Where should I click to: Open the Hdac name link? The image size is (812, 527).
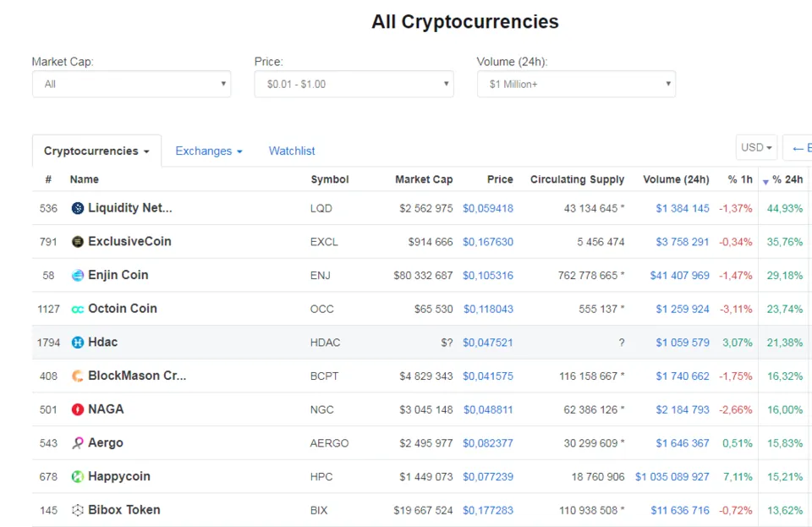pyautogui.click(x=102, y=343)
